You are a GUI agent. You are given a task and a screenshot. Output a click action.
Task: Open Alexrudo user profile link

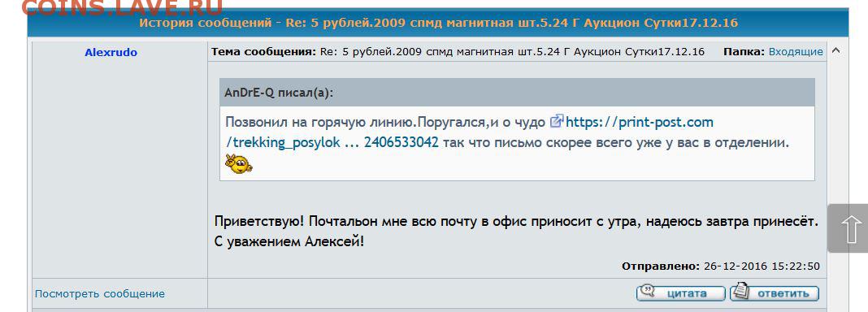pyautogui.click(x=111, y=53)
